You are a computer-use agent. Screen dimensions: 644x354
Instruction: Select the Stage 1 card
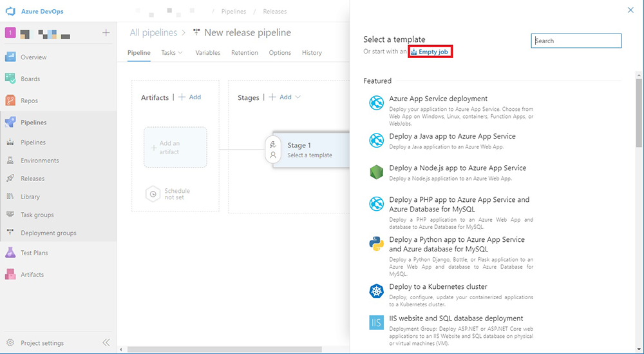pos(311,150)
